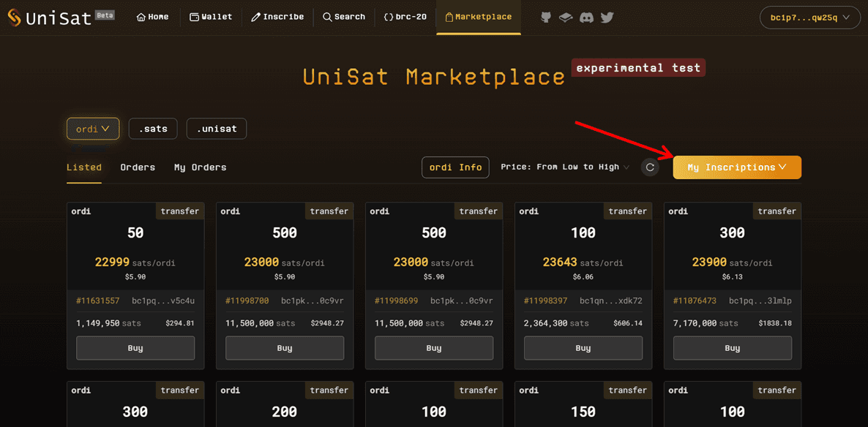Open inscription #11631557 link

point(98,301)
